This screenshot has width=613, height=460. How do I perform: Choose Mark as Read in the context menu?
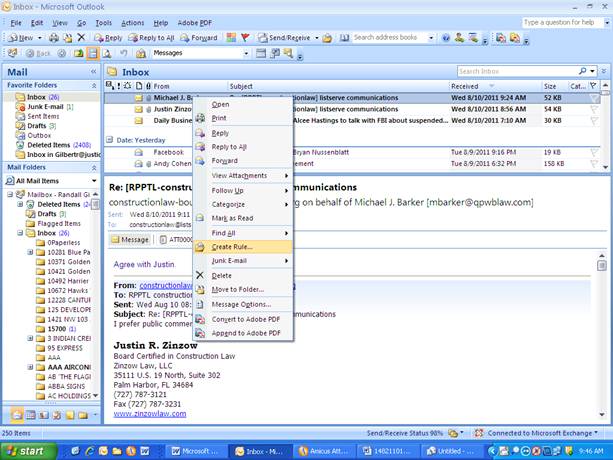243,218
